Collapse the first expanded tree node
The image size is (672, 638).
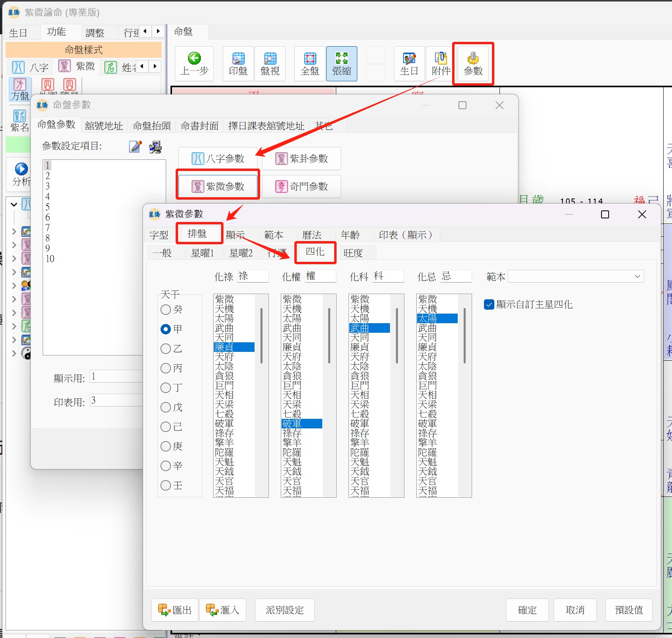point(14,204)
